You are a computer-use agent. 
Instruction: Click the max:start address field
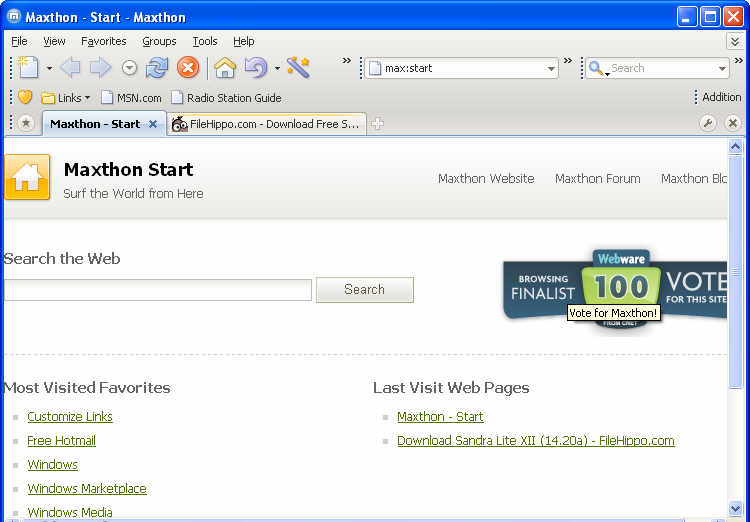pyautogui.click(x=462, y=68)
